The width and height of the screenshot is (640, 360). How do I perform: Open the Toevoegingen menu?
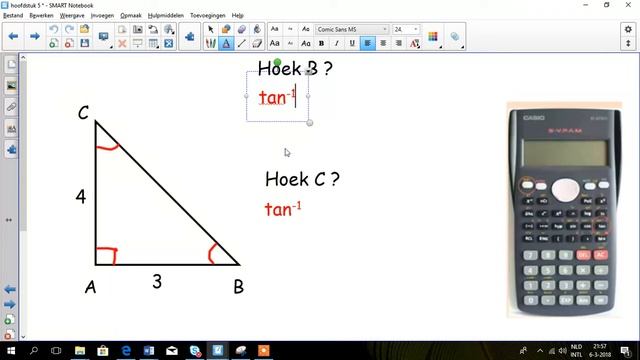point(208,16)
